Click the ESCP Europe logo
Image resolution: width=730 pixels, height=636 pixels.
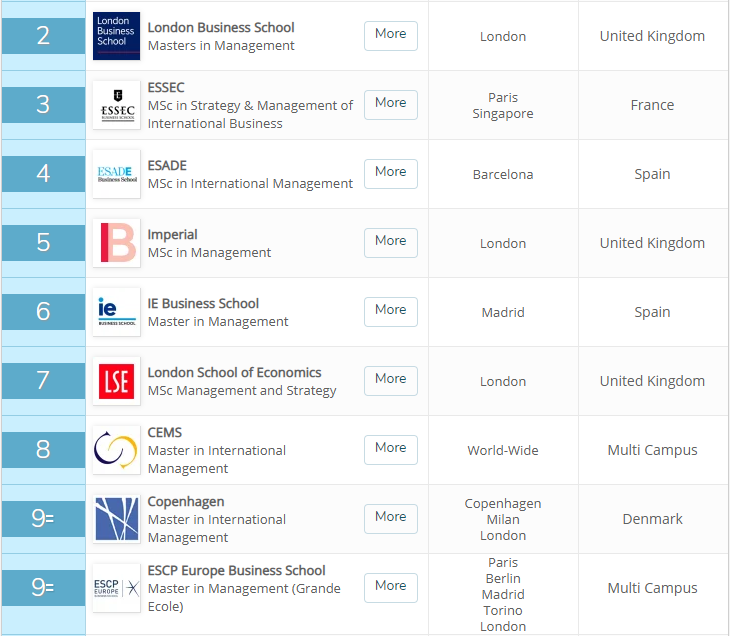tap(116, 588)
